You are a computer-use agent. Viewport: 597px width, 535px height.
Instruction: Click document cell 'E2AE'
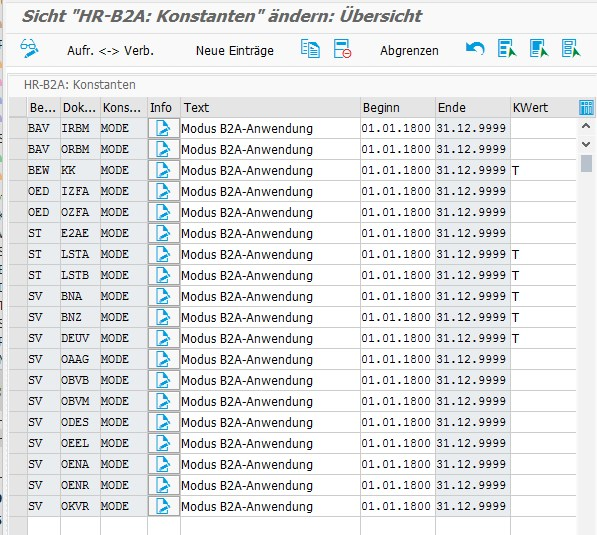coord(80,233)
